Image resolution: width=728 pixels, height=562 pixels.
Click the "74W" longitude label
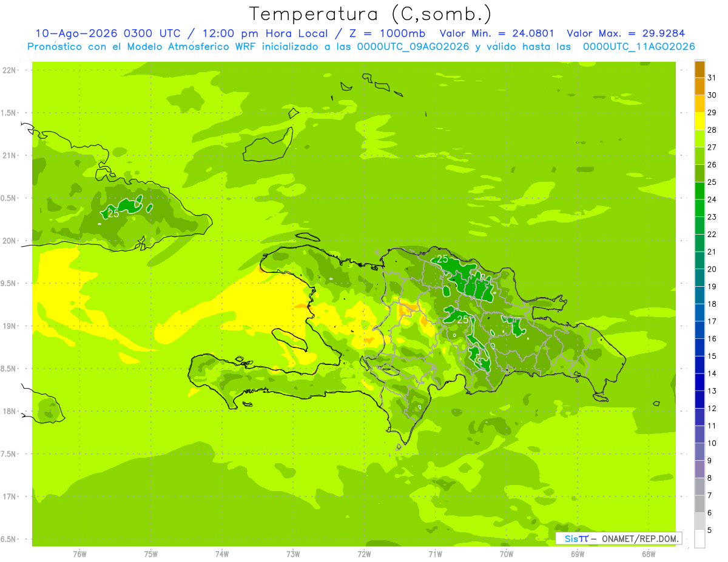click(221, 554)
